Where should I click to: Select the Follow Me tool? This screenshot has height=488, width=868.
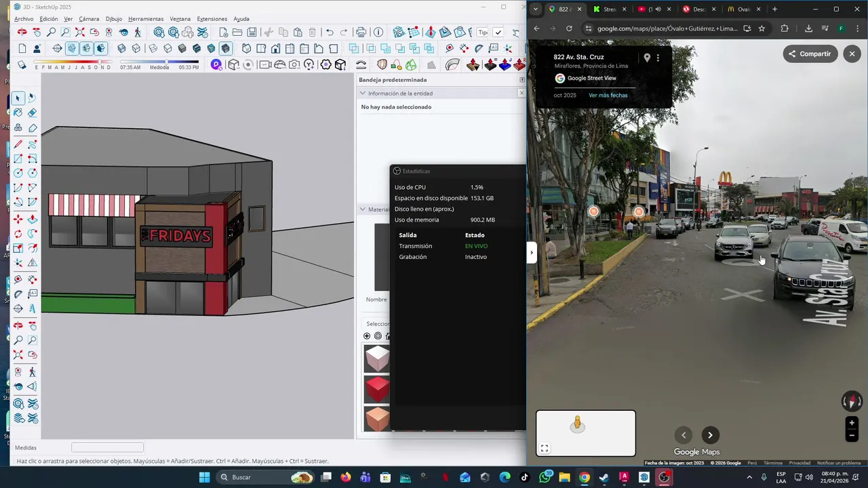(x=33, y=233)
